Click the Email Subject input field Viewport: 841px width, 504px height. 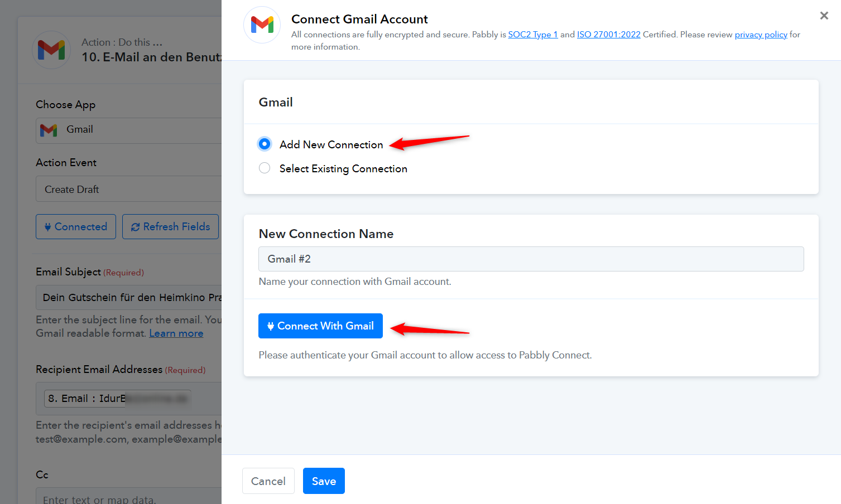click(x=129, y=298)
